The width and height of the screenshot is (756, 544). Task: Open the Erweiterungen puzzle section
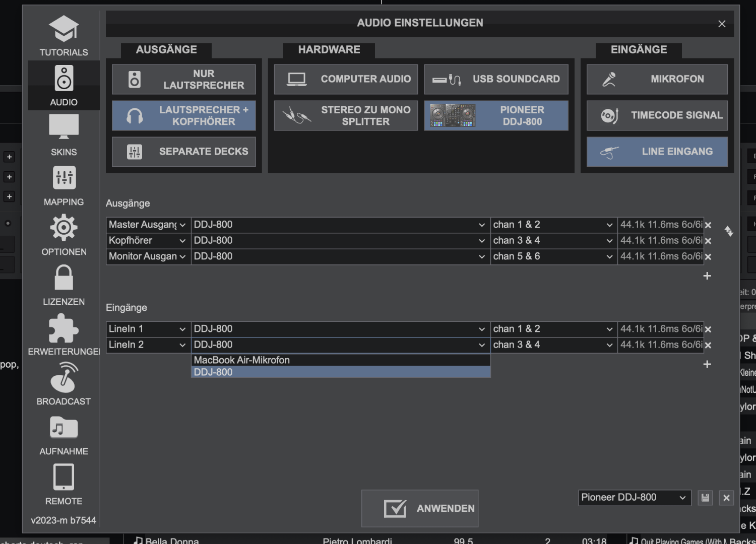pos(64,334)
